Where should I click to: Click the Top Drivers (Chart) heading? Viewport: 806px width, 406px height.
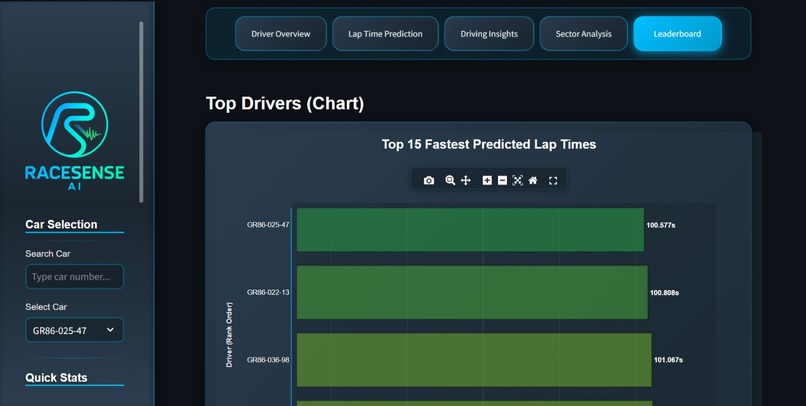click(285, 103)
